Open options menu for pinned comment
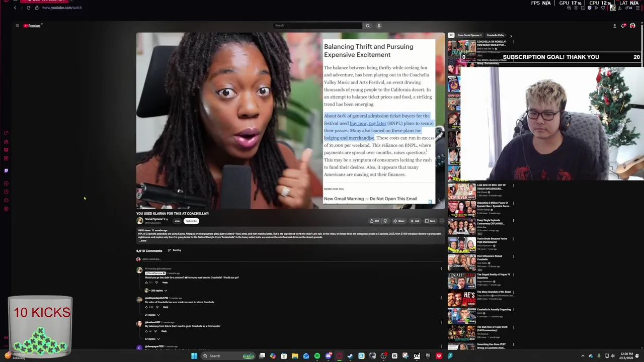Screen dimensions: 644x362 (442, 268)
